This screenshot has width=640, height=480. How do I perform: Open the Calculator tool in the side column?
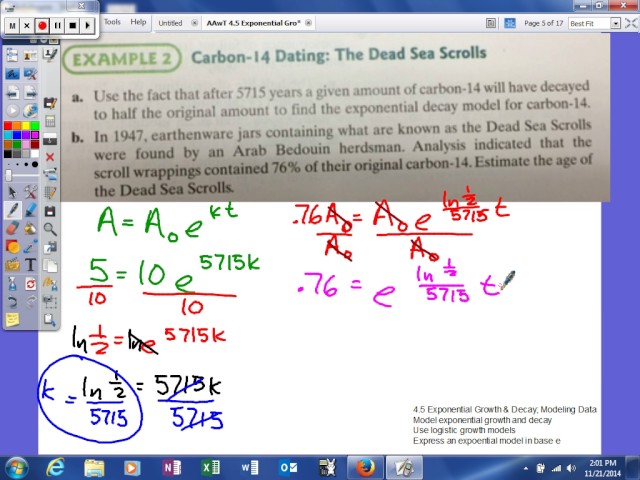tap(50, 121)
